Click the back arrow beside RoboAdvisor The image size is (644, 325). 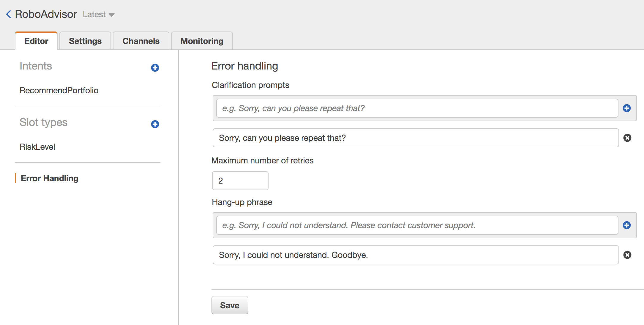pos(9,14)
